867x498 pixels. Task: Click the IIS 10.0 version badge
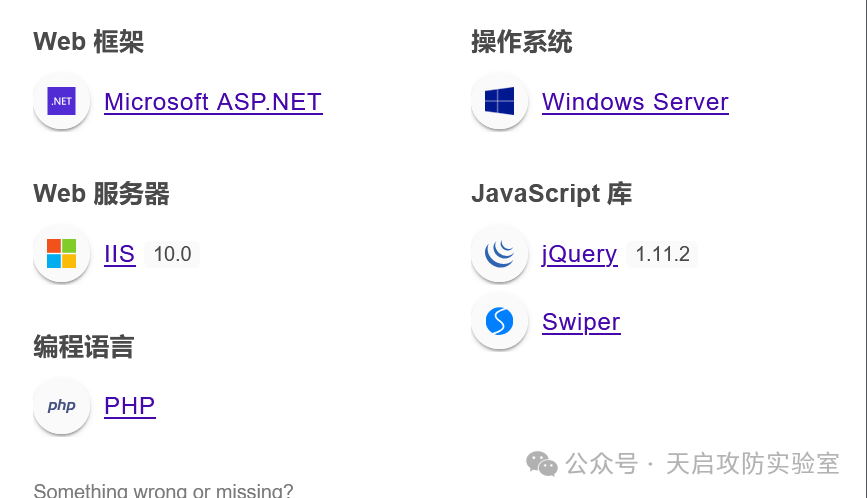pyautogui.click(x=172, y=254)
